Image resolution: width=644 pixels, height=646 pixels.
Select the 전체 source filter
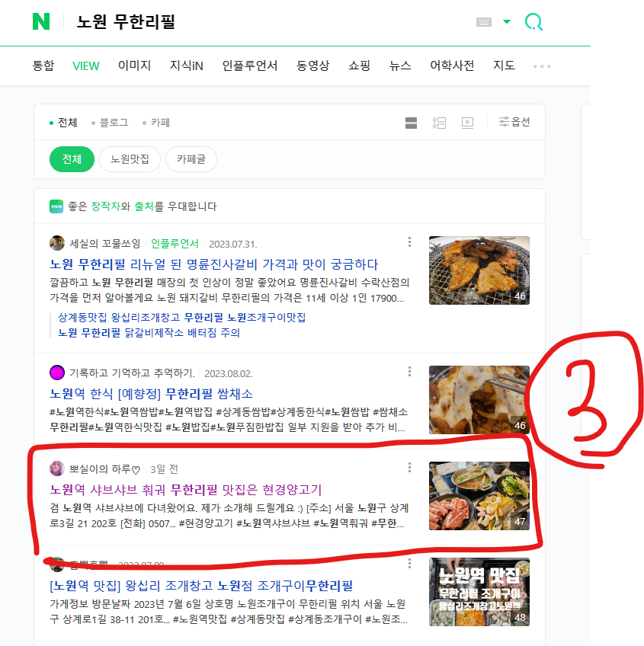coord(63,123)
